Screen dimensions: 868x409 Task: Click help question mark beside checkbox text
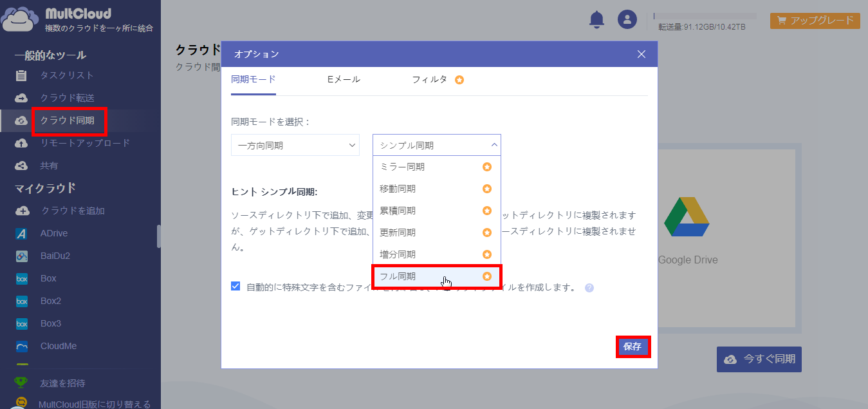pyautogui.click(x=589, y=288)
